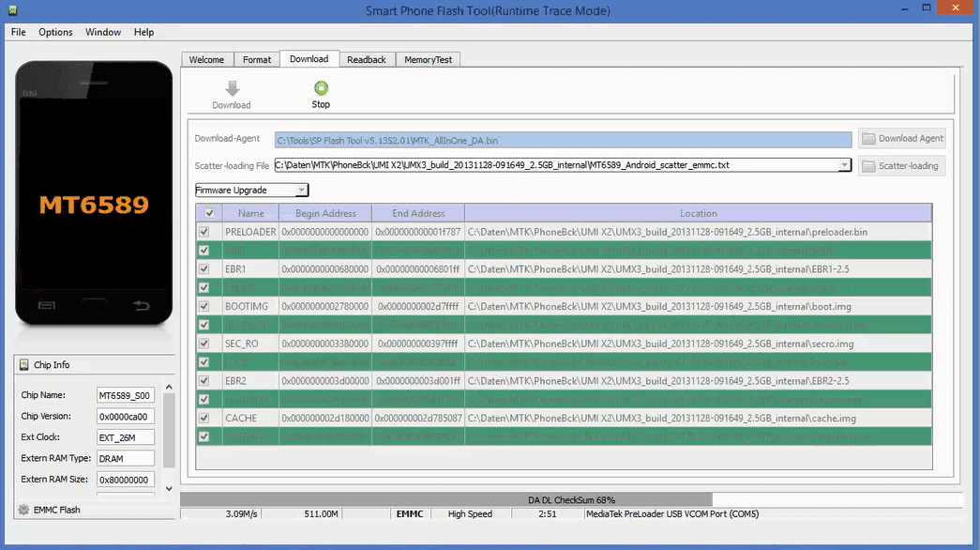Uncheck the EBR2 partition checkbox

[204, 380]
